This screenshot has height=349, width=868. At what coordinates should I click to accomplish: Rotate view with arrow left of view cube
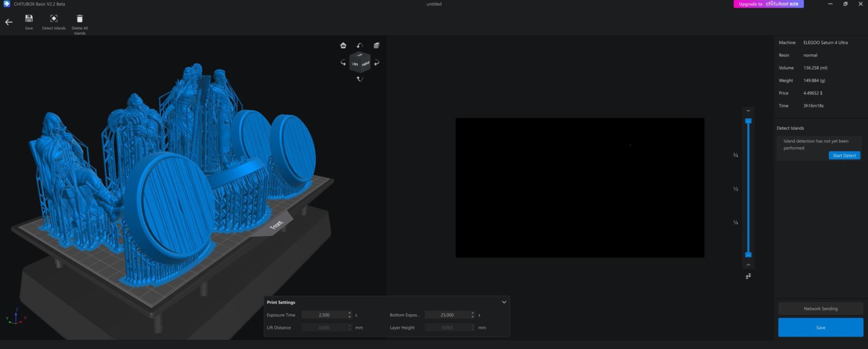(343, 62)
